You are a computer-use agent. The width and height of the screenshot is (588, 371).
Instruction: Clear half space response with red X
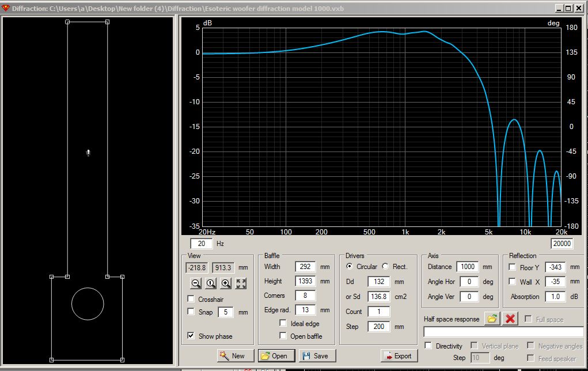[x=510, y=319]
